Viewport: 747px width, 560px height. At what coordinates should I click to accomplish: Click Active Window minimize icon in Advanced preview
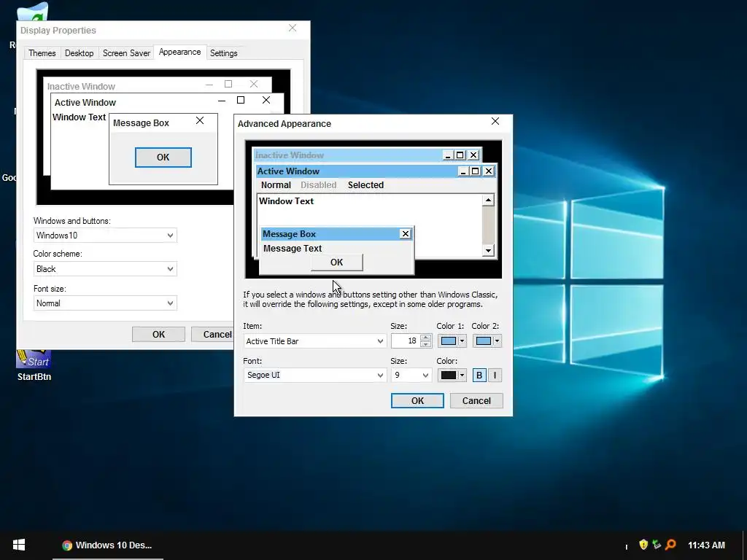(462, 171)
